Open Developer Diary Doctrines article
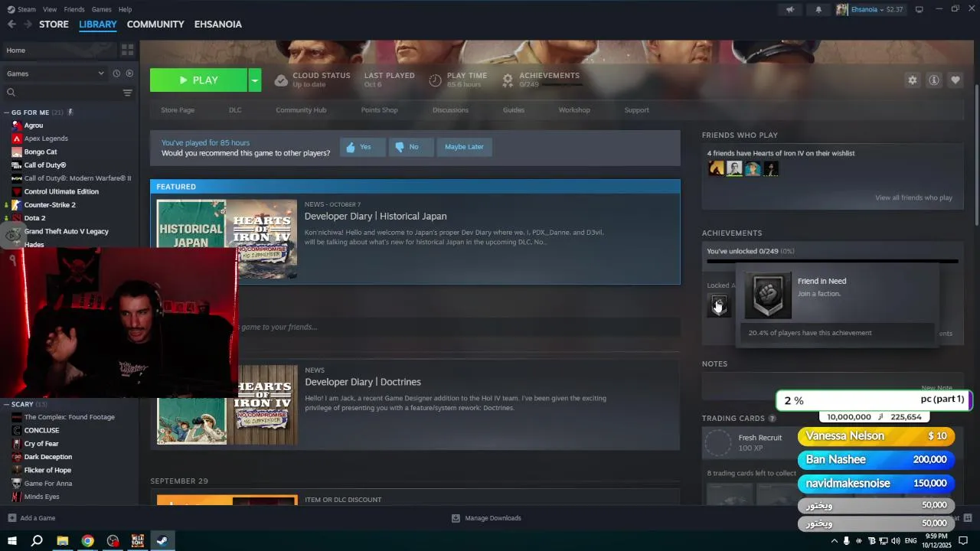This screenshot has width=980, height=551. (x=363, y=382)
